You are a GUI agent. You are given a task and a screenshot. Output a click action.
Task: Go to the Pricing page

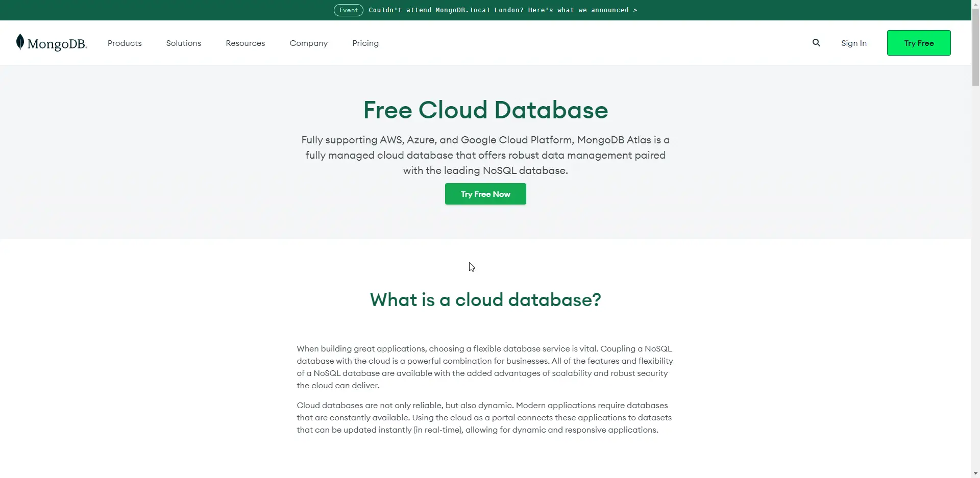coord(365,43)
